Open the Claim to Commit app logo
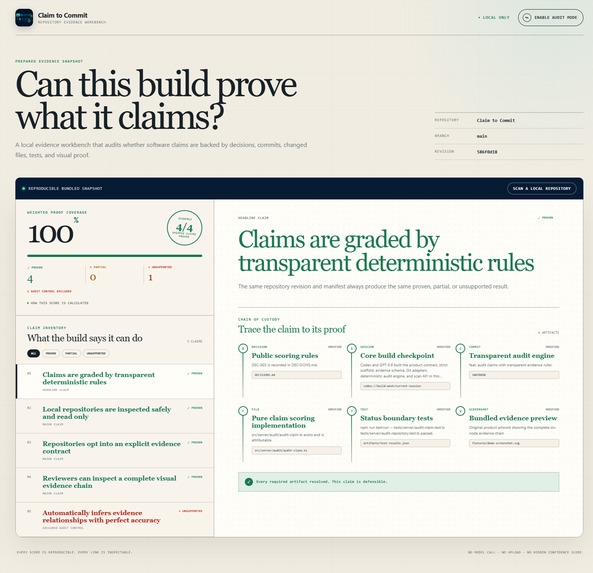593x573 pixels. point(24,17)
